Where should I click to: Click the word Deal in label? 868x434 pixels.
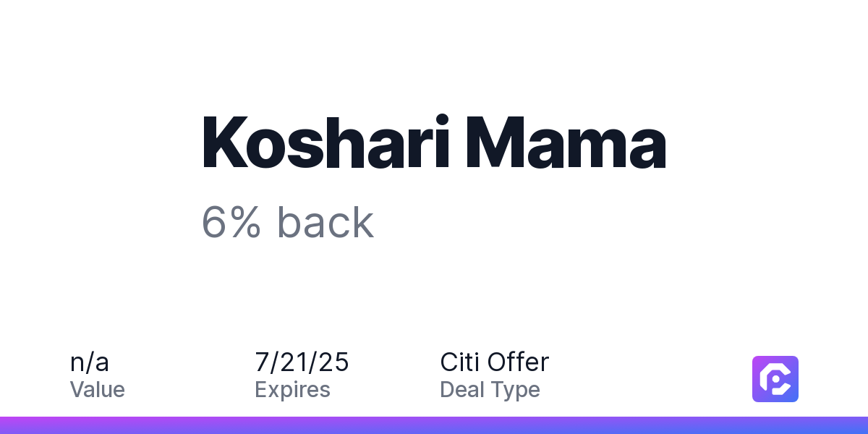pyautogui.click(x=460, y=389)
